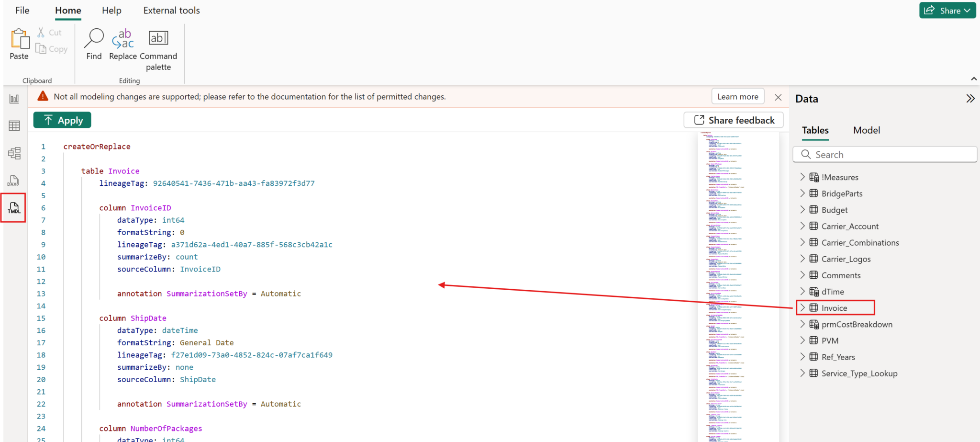Click the Paste clipboard icon
The image size is (980, 442).
coord(20,39)
